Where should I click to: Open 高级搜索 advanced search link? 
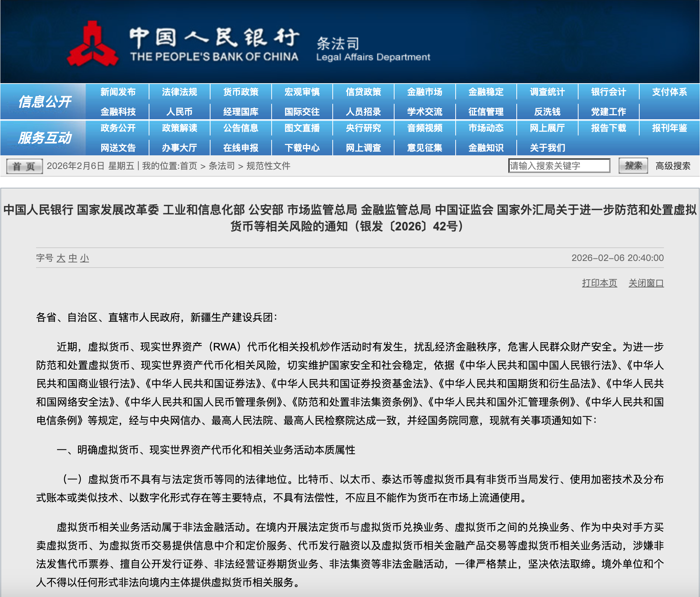click(672, 166)
